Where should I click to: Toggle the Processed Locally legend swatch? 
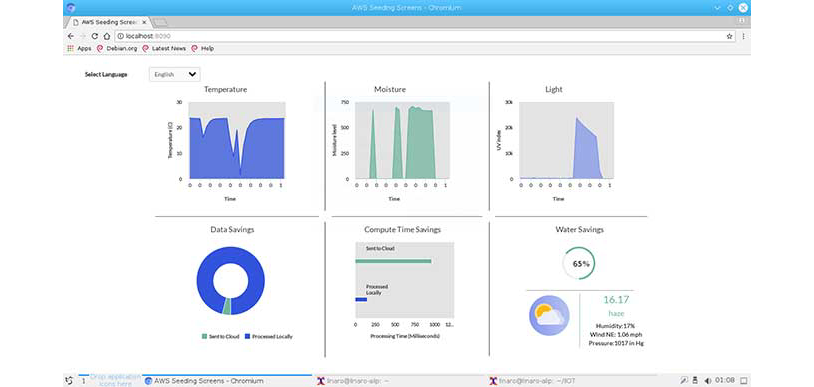tap(248, 337)
